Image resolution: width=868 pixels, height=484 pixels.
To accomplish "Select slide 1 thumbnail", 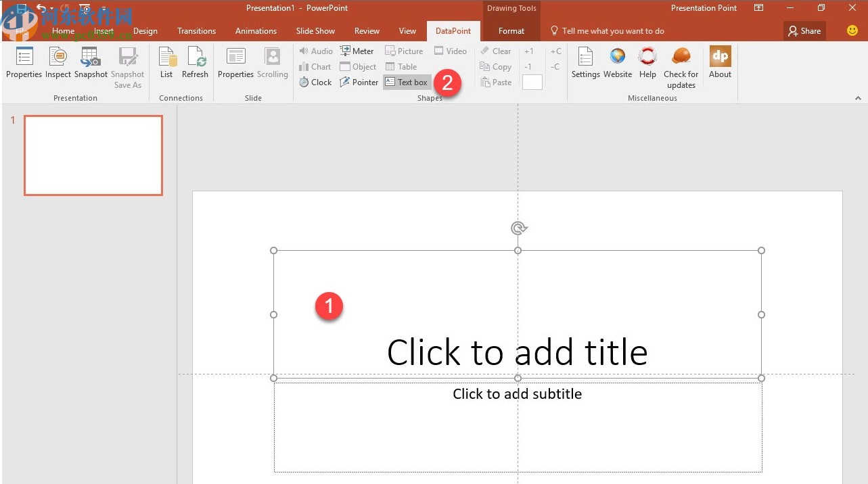I will [x=93, y=155].
